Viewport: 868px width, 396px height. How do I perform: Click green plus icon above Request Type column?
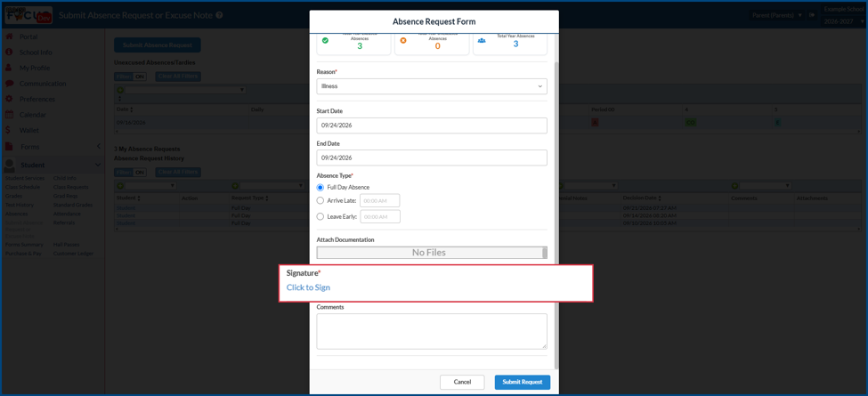coord(235,186)
